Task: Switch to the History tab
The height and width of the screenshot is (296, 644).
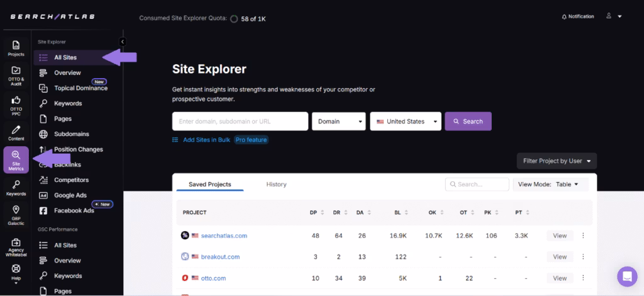Action: coord(276,185)
